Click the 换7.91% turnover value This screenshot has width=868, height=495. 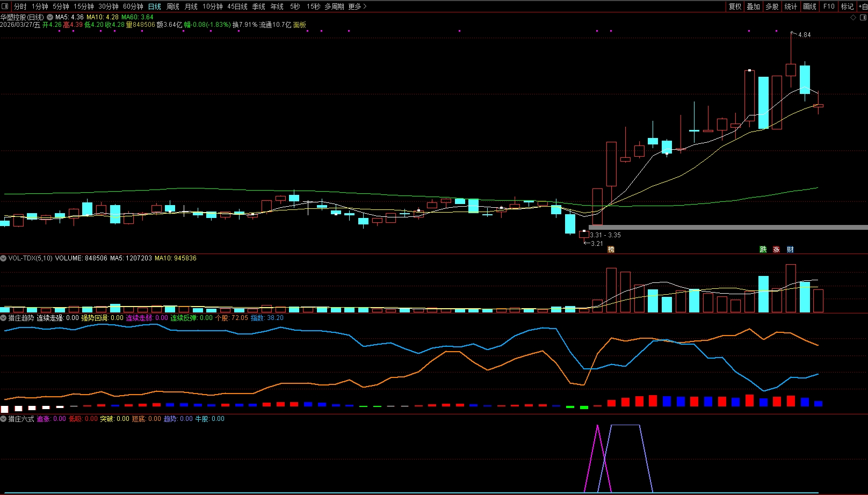(245, 25)
